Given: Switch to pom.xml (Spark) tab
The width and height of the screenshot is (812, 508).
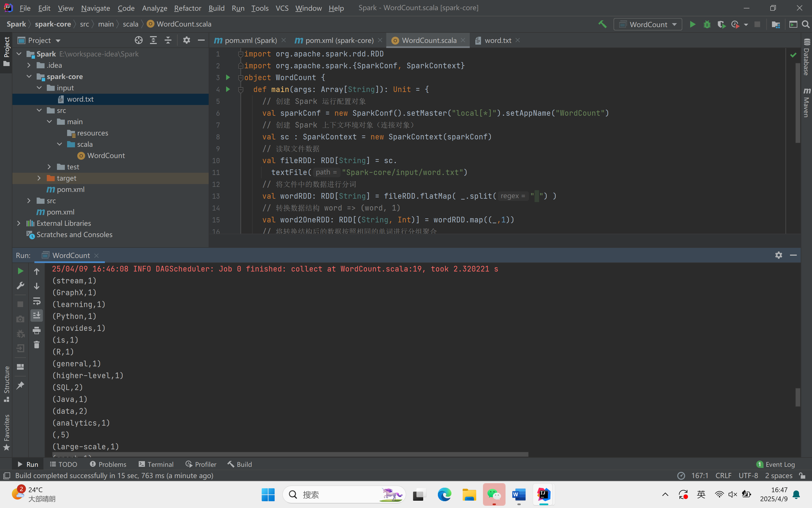Looking at the screenshot, I should point(250,40).
